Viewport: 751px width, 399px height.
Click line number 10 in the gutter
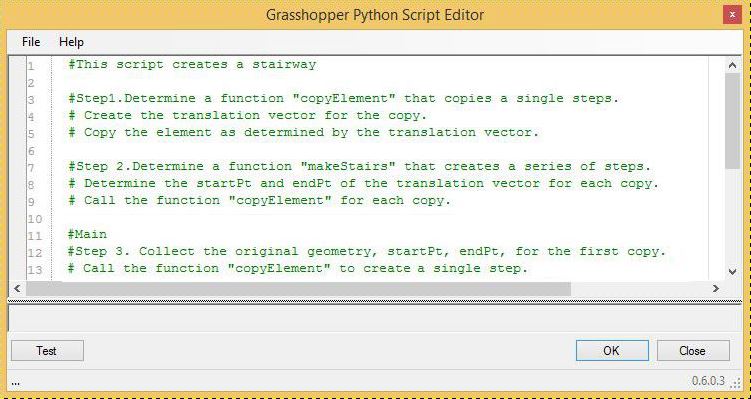[x=34, y=219]
